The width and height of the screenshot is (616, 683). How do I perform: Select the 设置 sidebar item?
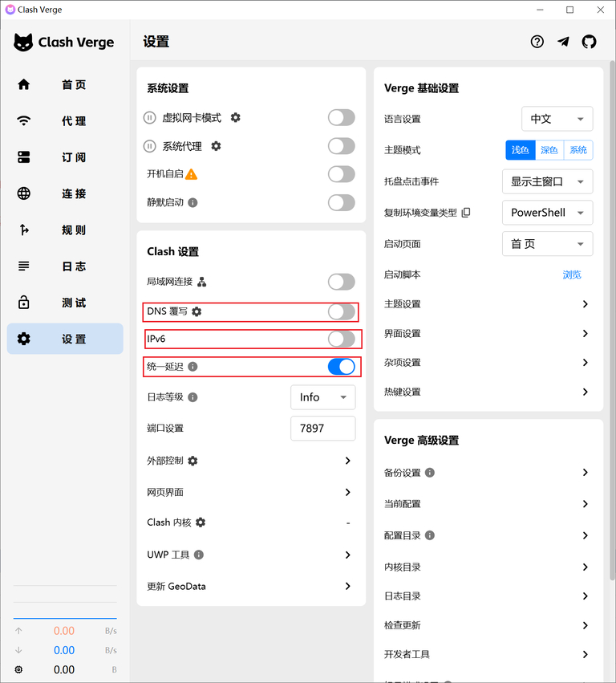pos(65,339)
